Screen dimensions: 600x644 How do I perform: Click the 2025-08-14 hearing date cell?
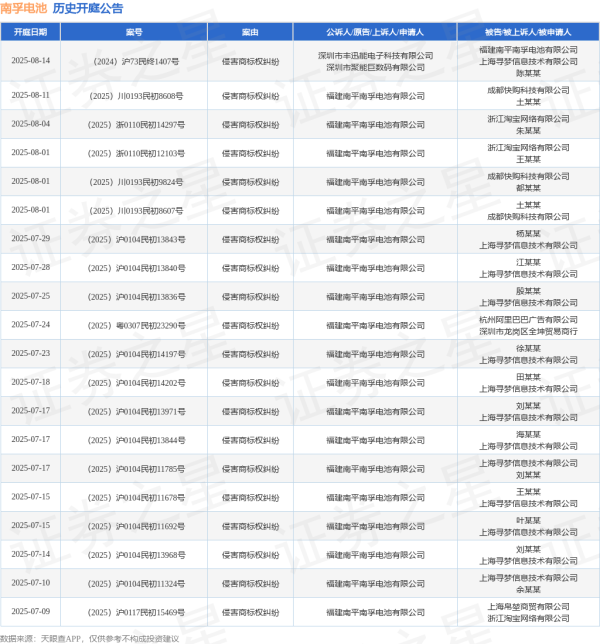tap(30, 61)
